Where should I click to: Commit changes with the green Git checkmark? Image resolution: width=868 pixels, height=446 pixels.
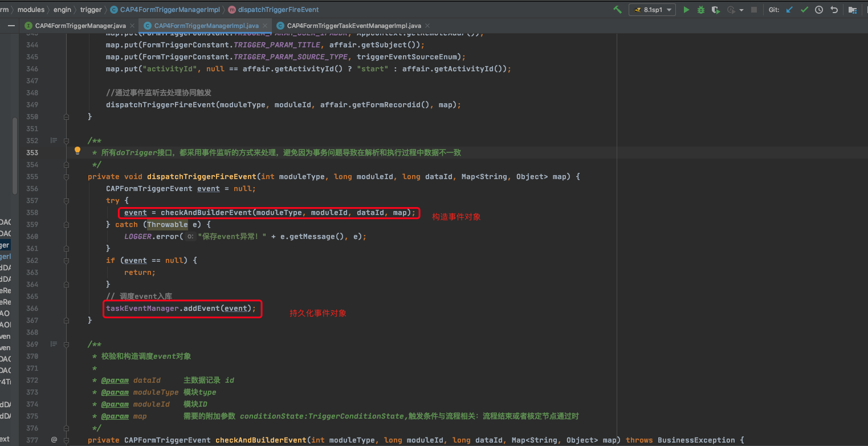point(804,10)
